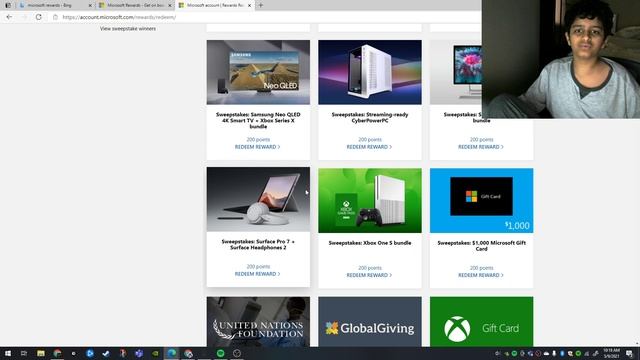Select the 'Microsoft account | Rewards' tab

(215, 5)
